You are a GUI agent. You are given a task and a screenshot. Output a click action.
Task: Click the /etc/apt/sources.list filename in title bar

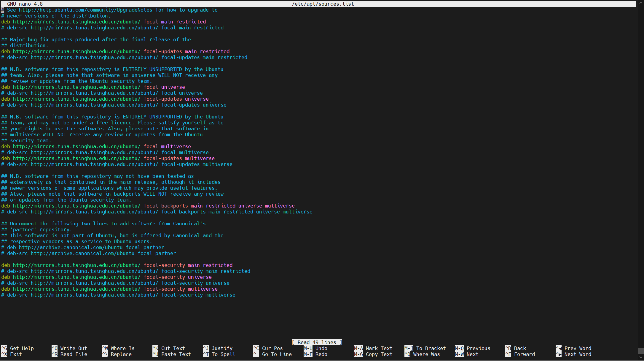point(323,4)
